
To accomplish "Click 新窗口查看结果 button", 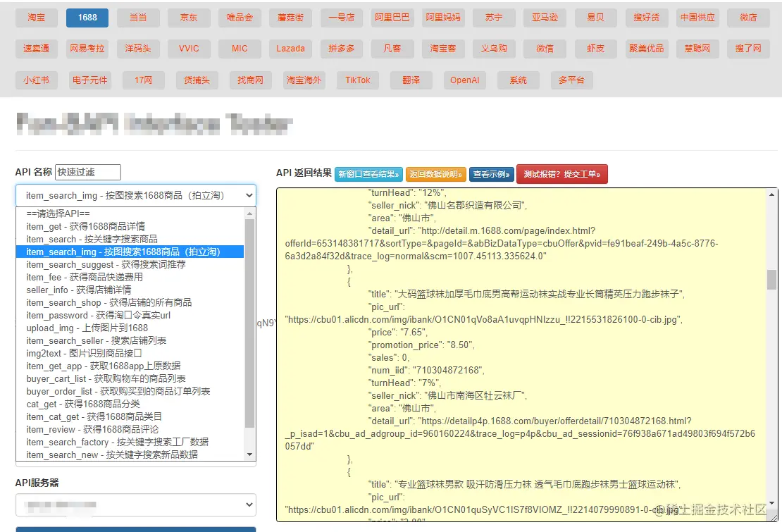I will [368, 174].
